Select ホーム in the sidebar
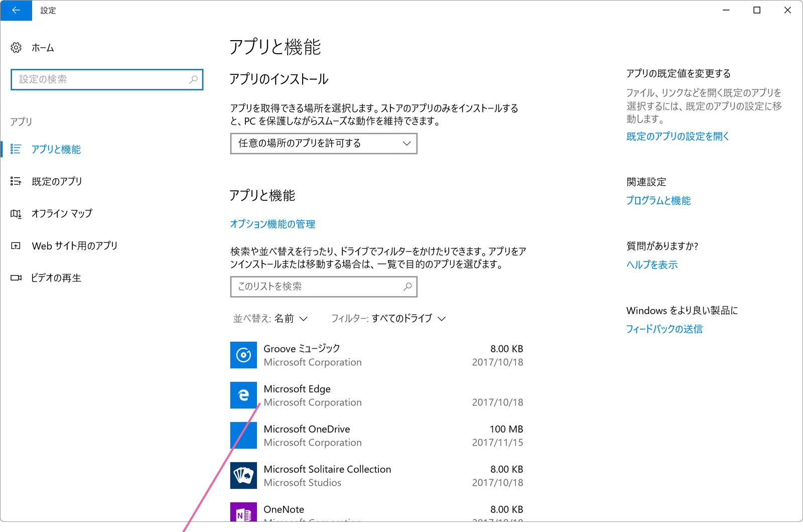Viewport: 803px width, 532px height. (43, 48)
